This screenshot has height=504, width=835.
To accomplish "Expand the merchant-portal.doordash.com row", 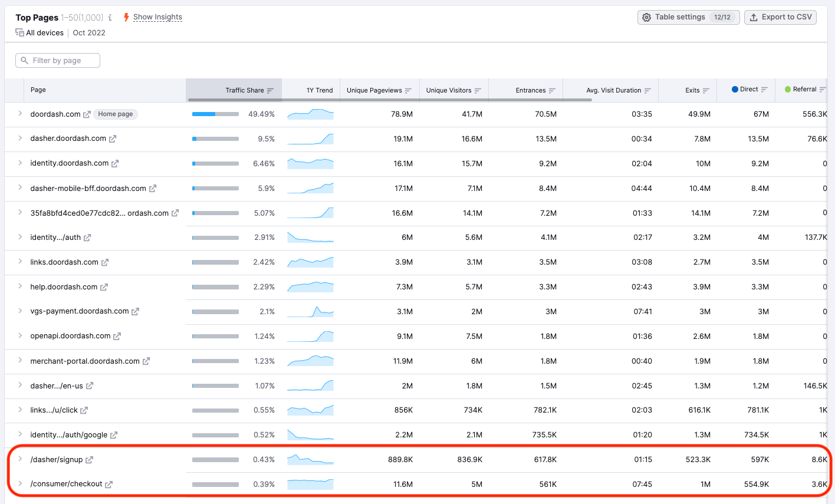I will pos(19,360).
